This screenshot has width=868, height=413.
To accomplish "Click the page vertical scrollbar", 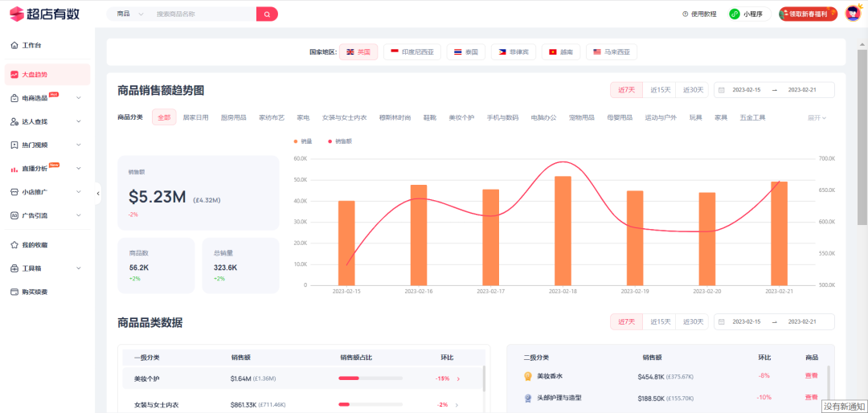I will click(862, 137).
